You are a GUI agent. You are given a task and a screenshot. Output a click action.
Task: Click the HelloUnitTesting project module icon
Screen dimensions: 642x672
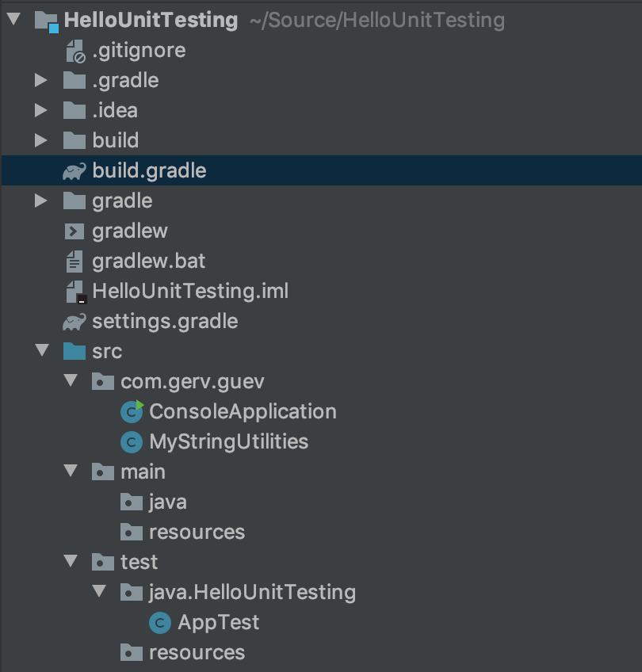tap(46, 21)
